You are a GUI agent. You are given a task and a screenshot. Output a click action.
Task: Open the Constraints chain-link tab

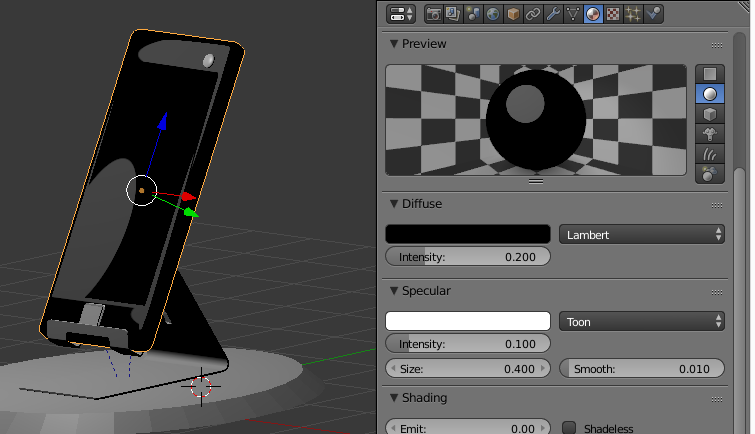click(533, 14)
